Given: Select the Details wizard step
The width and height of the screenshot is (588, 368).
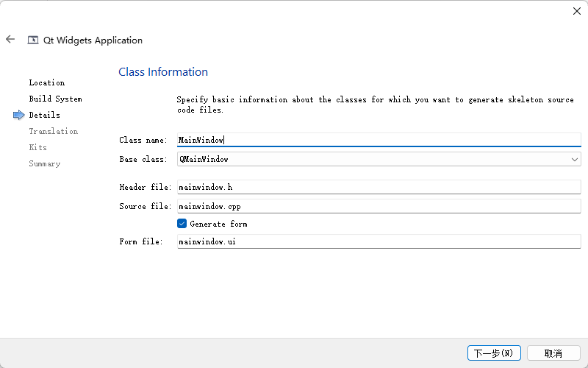Looking at the screenshot, I should 45,115.
